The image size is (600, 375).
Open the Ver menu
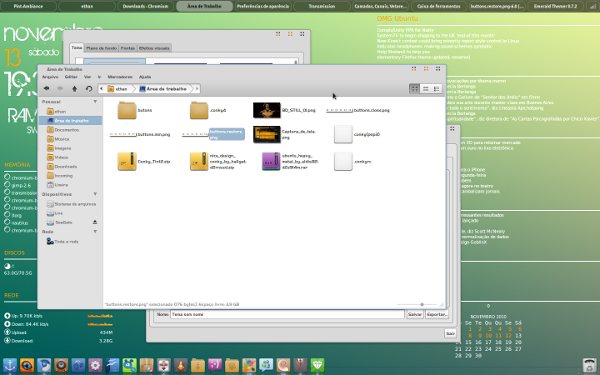pos(88,77)
